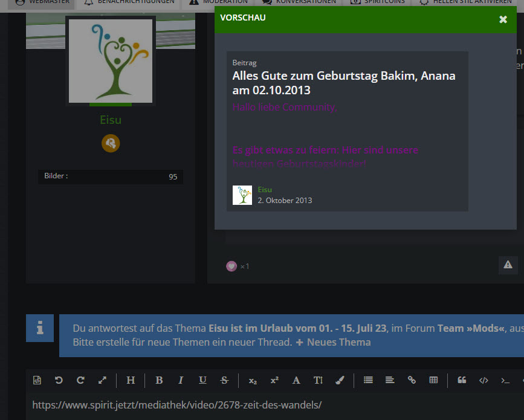Insert a link with chain icon
524x420 pixels.
click(412, 380)
